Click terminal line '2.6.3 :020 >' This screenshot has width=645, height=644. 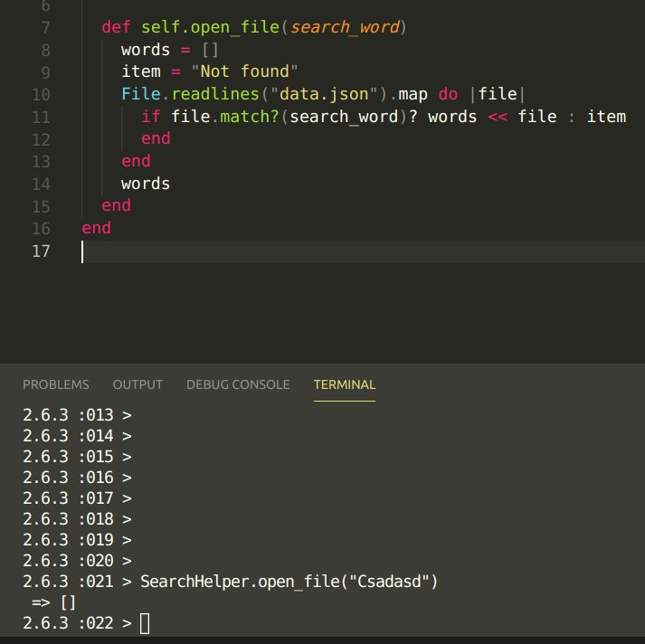pyautogui.click(x=77, y=561)
